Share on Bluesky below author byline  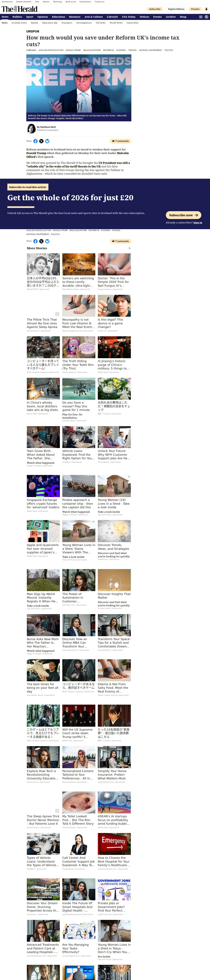47,141
